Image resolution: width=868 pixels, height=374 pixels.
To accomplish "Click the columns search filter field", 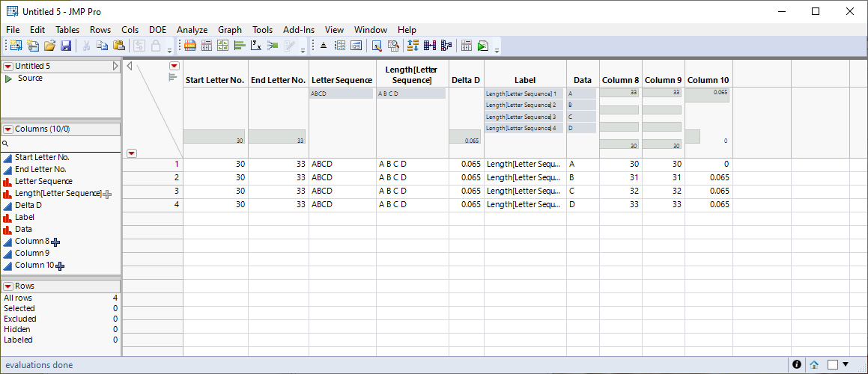I will [64, 143].
